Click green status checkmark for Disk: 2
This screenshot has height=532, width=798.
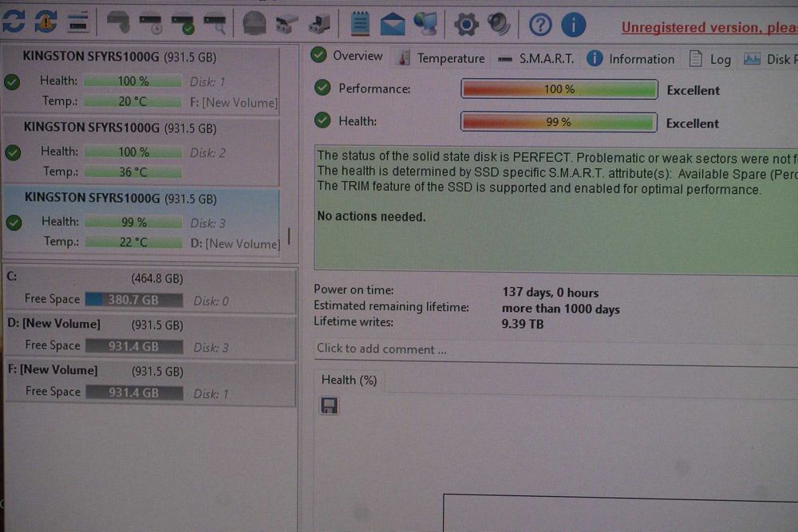13,152
